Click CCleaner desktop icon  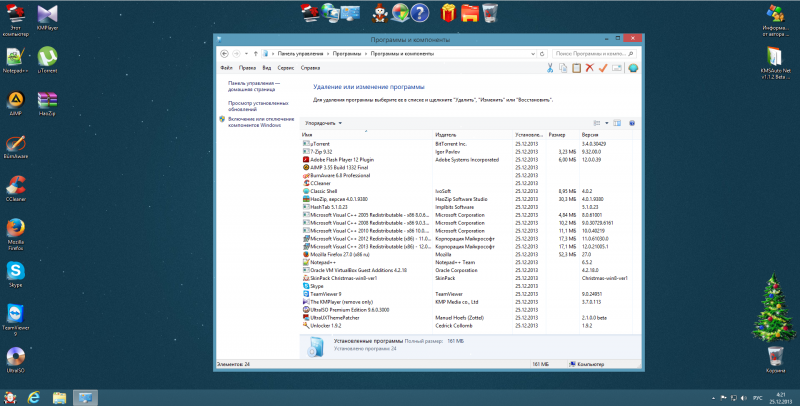(15, 189)
